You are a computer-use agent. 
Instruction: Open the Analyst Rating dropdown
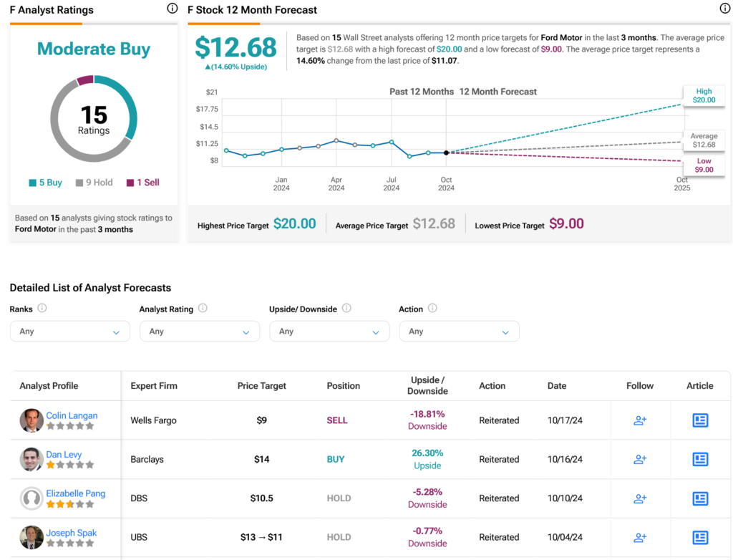[x=200, y=332]
